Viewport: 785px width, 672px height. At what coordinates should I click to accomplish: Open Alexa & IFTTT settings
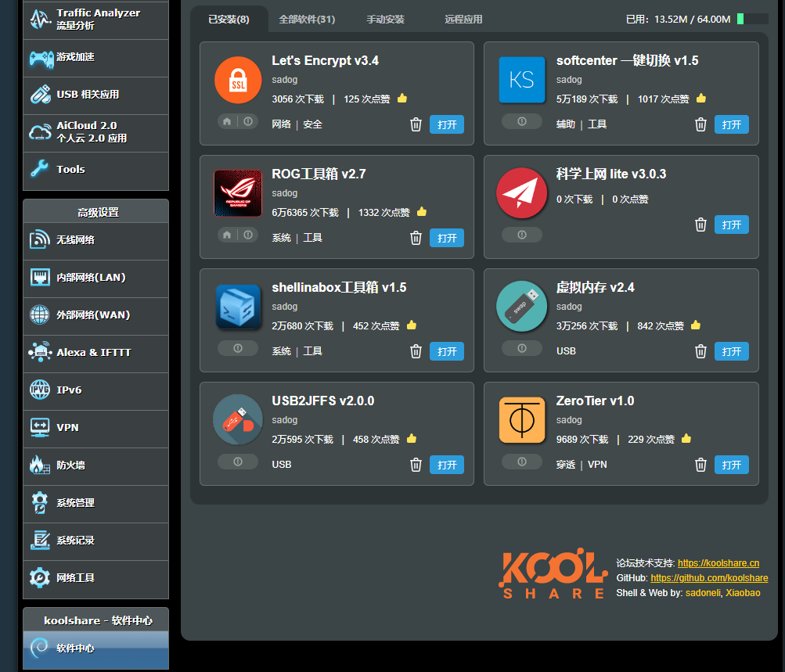tap(95, 354)
